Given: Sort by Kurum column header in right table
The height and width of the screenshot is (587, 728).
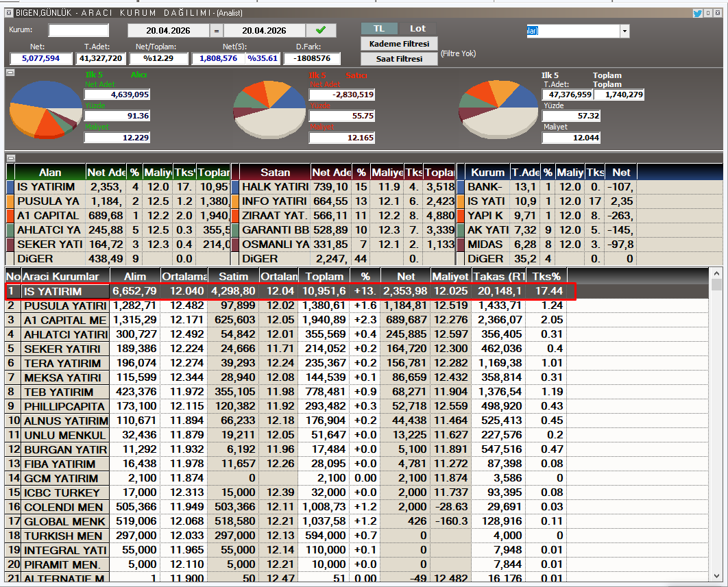Looking at the screenshot, I should point(487,173).
